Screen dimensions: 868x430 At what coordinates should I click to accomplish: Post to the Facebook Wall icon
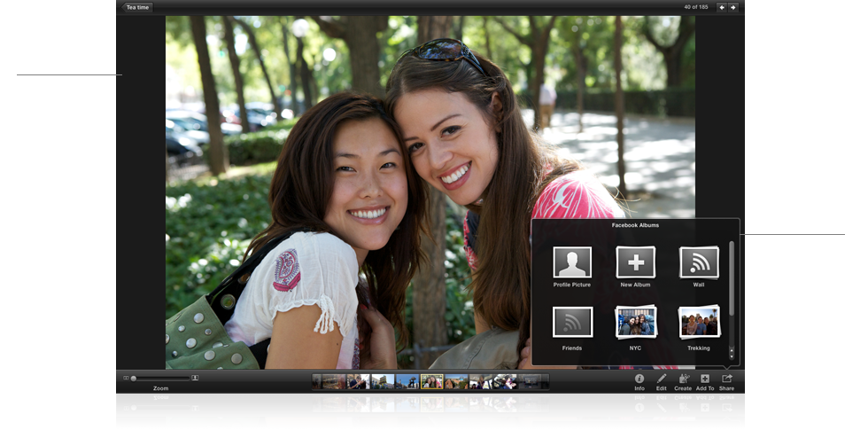[699, 263]
